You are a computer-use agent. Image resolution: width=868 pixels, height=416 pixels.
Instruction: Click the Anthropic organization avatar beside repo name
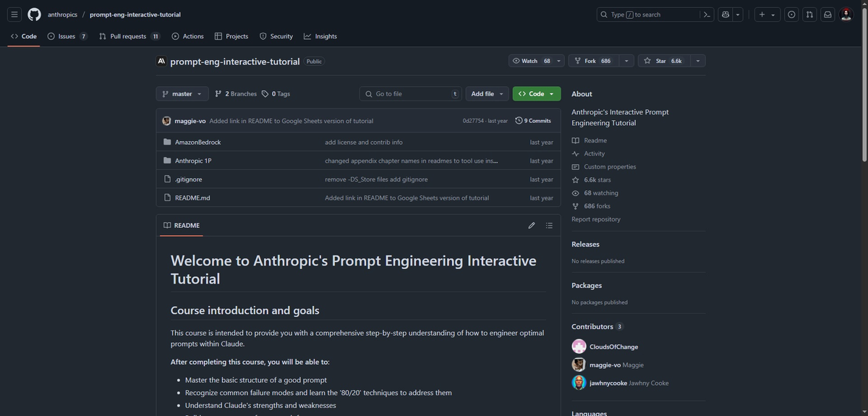point(161,61)
